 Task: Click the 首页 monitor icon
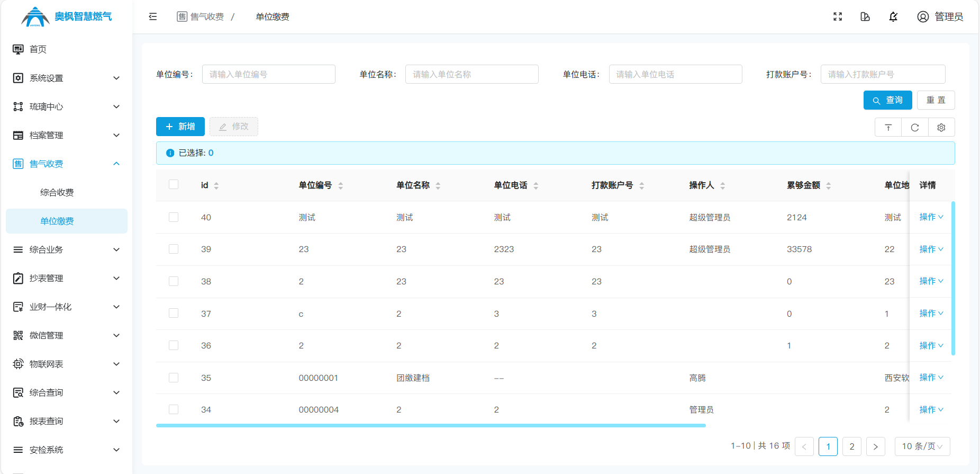tap(18, 49)
